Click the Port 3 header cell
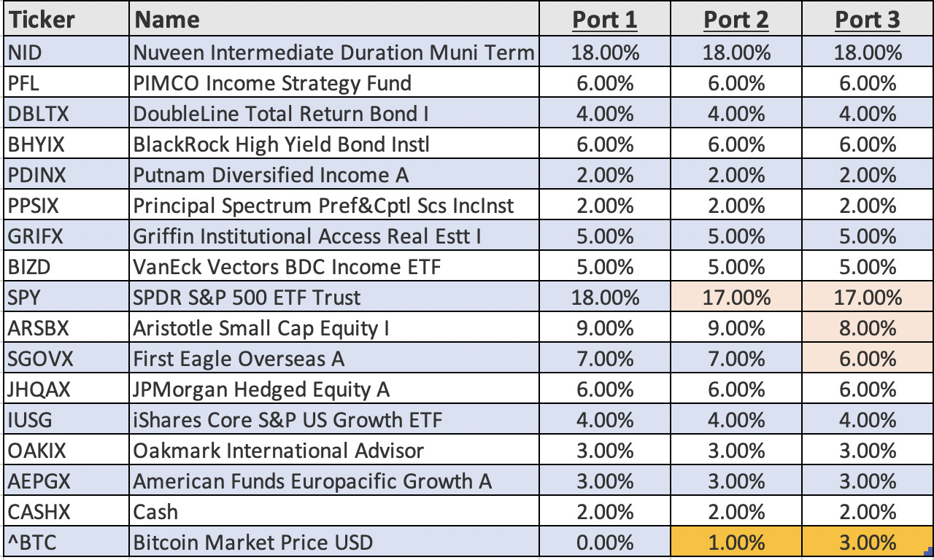This screenshot has width=934, height=560. click(867, 20)
